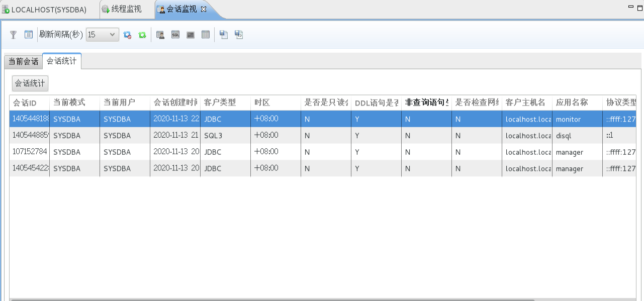Click the bold 非查询语句 column header
Screen dimensions: 644x301
426,103
